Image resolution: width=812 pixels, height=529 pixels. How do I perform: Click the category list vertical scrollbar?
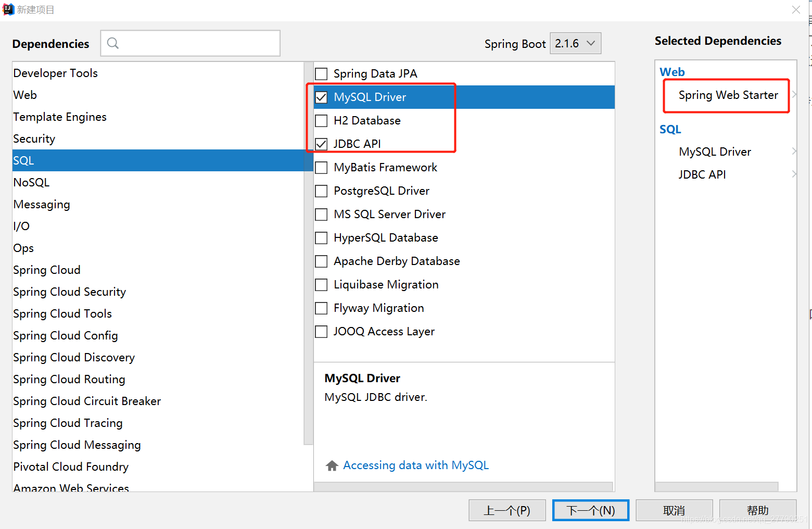coord(308,254)
